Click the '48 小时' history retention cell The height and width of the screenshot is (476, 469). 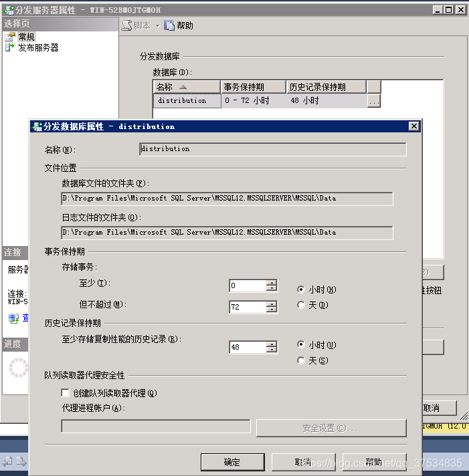pyautogui.click(x=326, y=101)
